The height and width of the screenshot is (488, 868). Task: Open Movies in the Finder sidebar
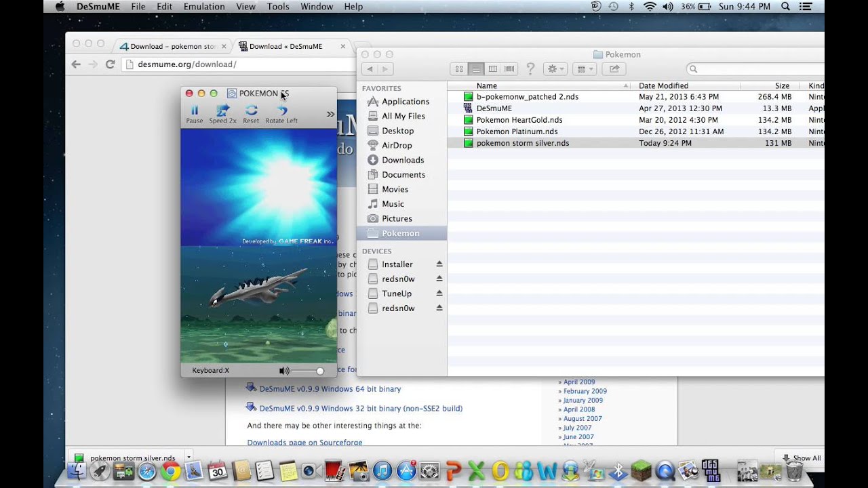395,189
